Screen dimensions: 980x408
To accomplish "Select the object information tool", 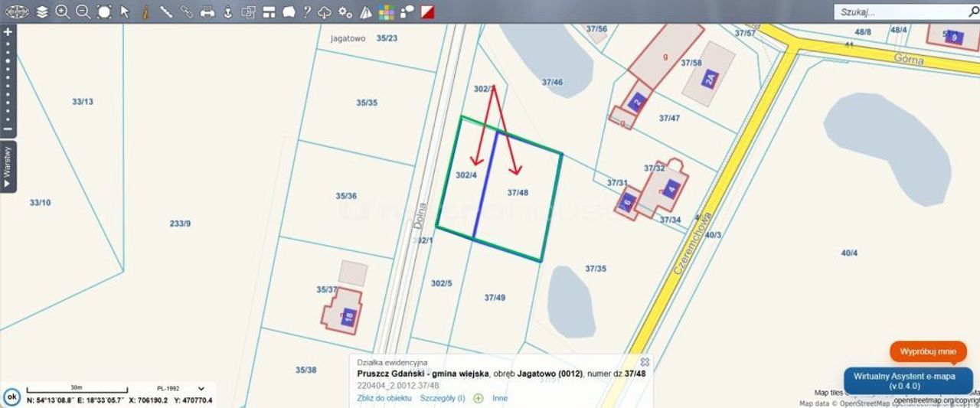I will click(145, 11).
